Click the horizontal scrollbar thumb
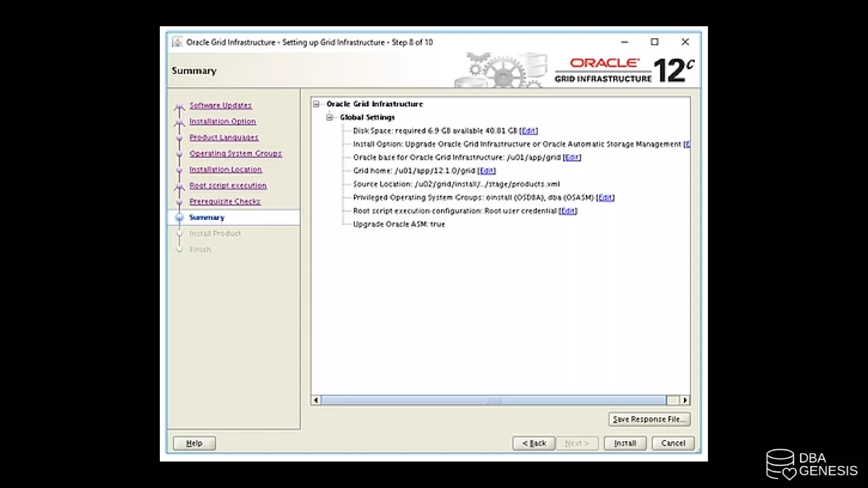The width and height of the screenshot is (868, 488). (494, 400)
